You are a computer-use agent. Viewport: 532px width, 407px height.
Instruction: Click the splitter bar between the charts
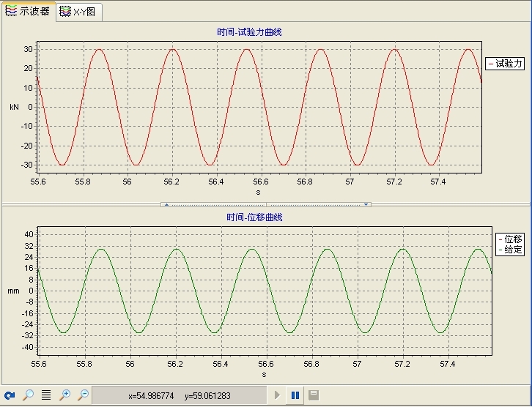tap(266, 205)
